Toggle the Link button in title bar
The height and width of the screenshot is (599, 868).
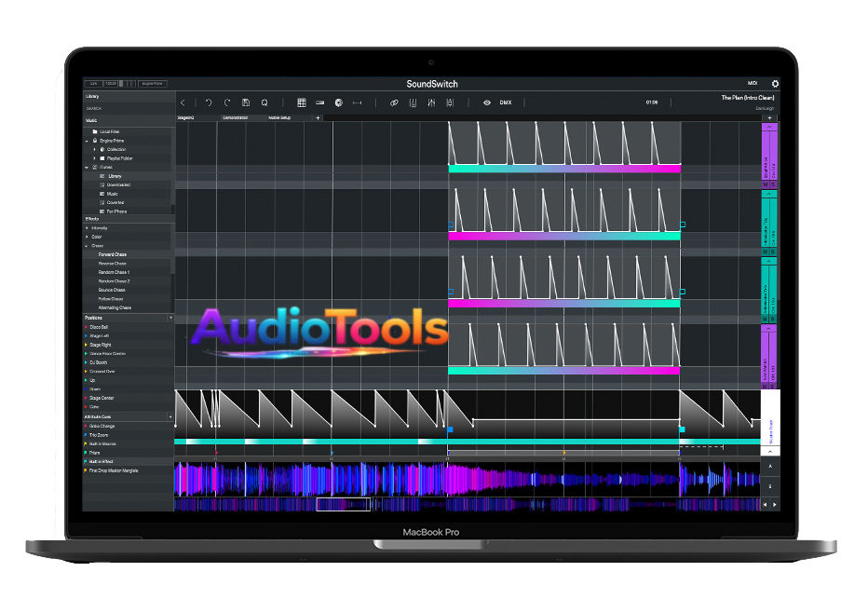(x=93, y=84)
